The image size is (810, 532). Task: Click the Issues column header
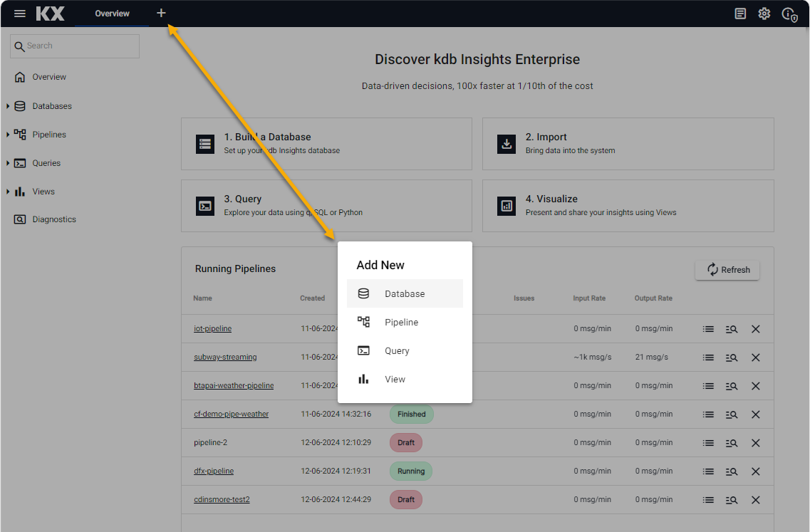524,298
